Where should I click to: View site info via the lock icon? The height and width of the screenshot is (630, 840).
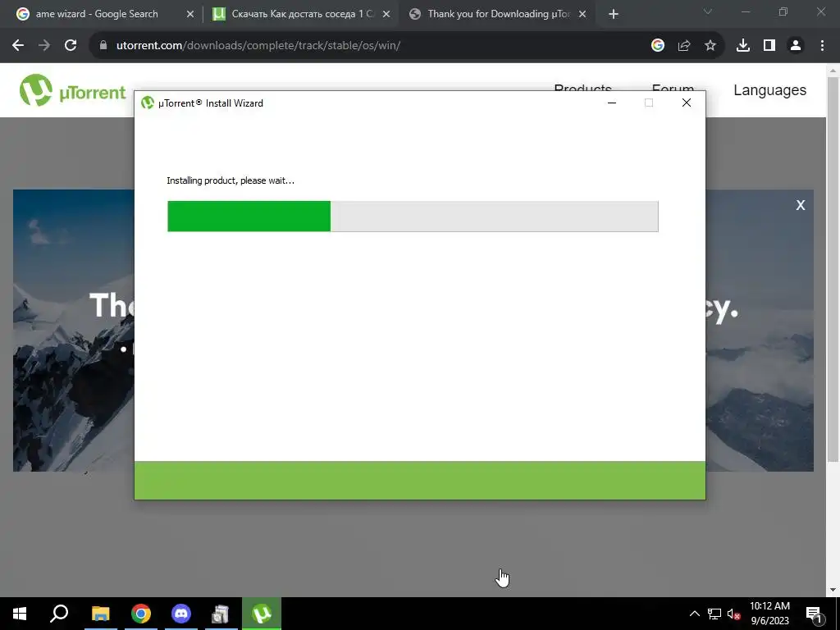tap(103, 46)
